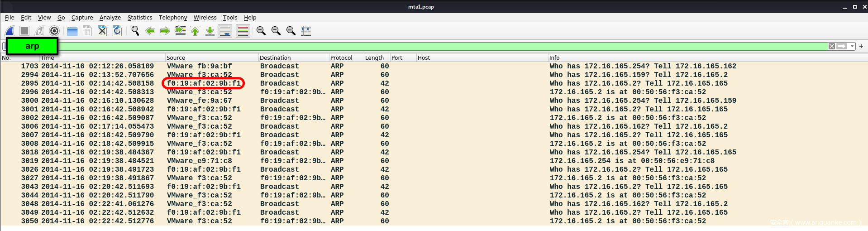Jump to the first packet
868x231 pixels.
coord(195,31)
